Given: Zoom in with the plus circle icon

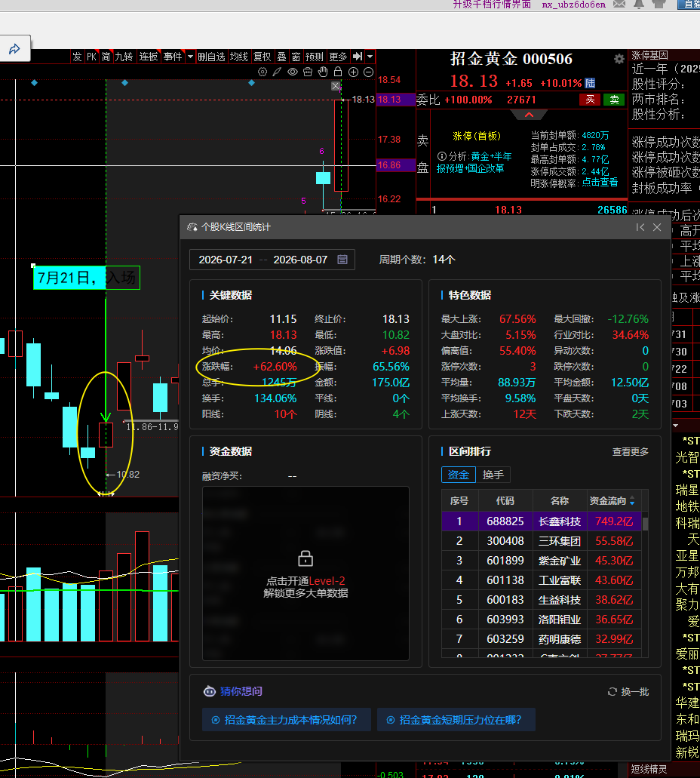Looking at the screenshot, I should point(353,72).
